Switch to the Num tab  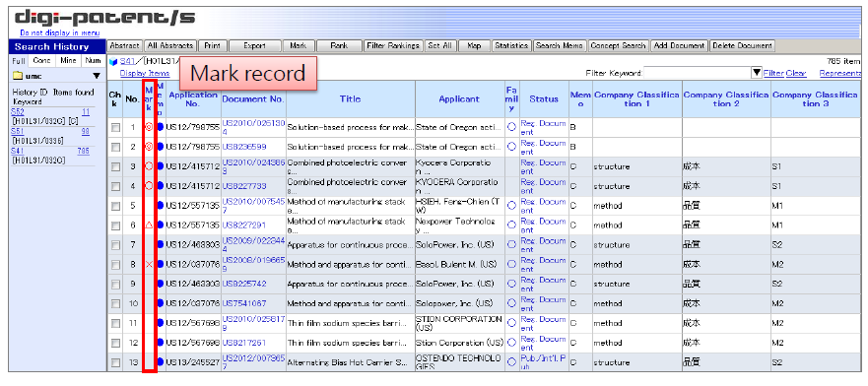(93, 61)
